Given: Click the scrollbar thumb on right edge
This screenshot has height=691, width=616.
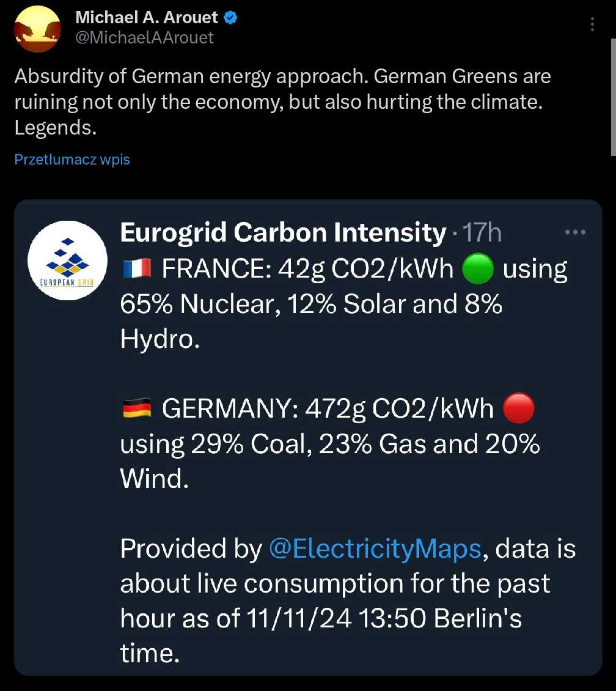Looking at the screenshot, I should (614, 97).
